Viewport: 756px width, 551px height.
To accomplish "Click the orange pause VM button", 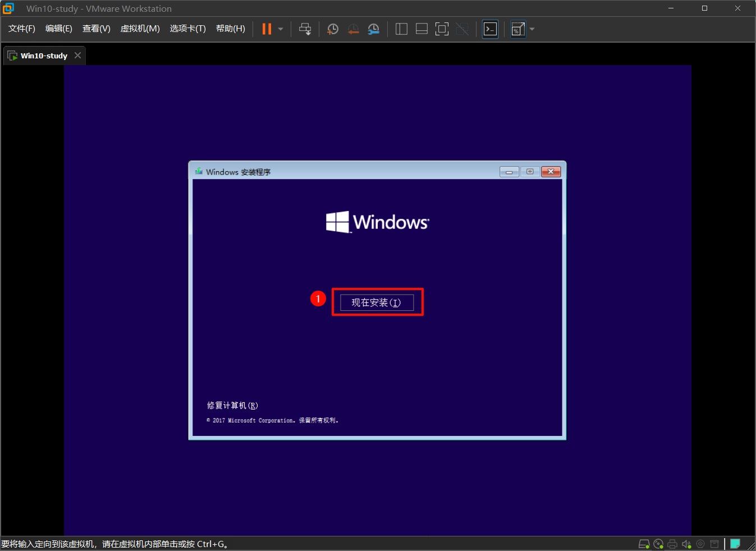I will tap(267, 29).
